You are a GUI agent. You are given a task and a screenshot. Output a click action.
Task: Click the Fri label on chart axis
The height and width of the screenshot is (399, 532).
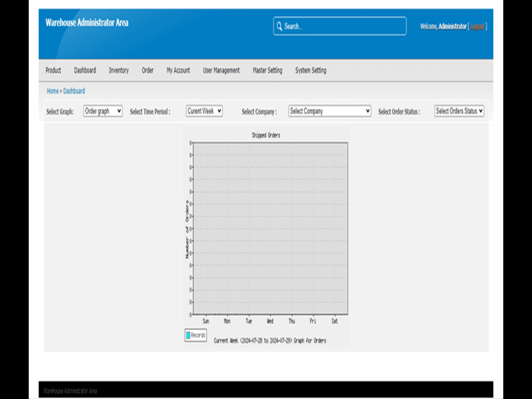[x=313, y=321]
